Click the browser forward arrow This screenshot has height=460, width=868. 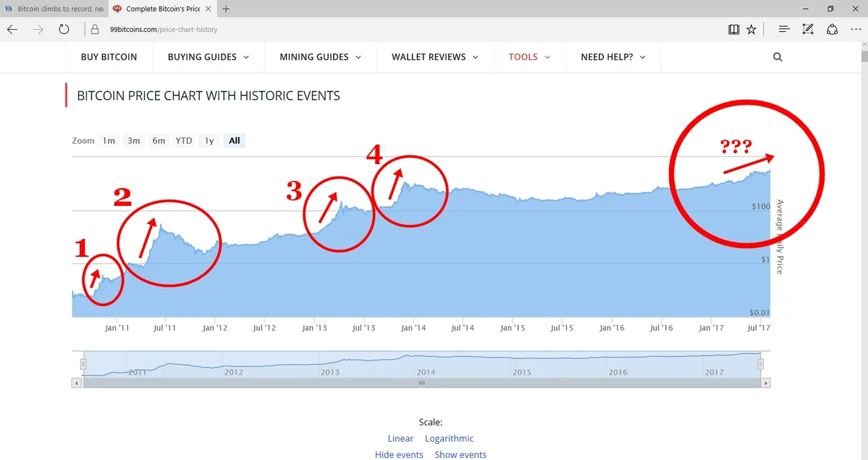(38, 29)
